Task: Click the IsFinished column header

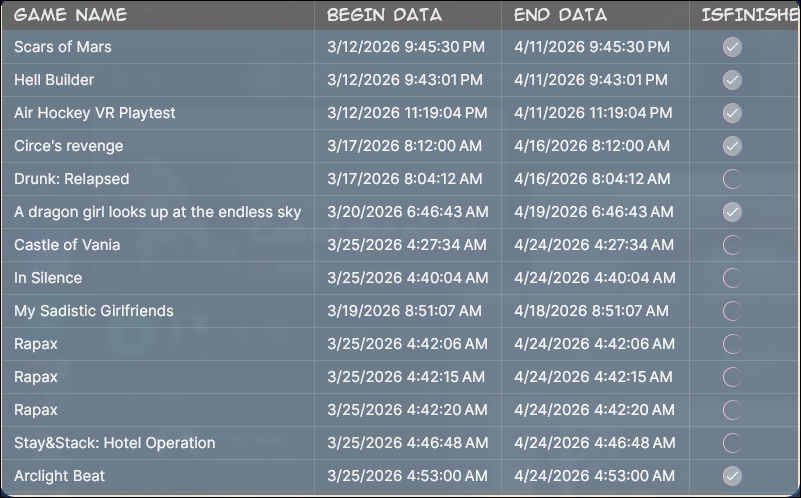Action: click(748, 15)
